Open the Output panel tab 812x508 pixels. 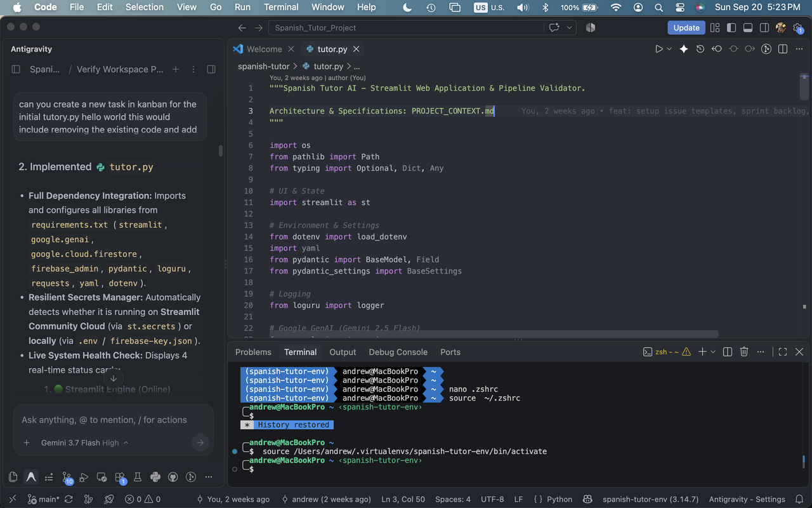343,352
